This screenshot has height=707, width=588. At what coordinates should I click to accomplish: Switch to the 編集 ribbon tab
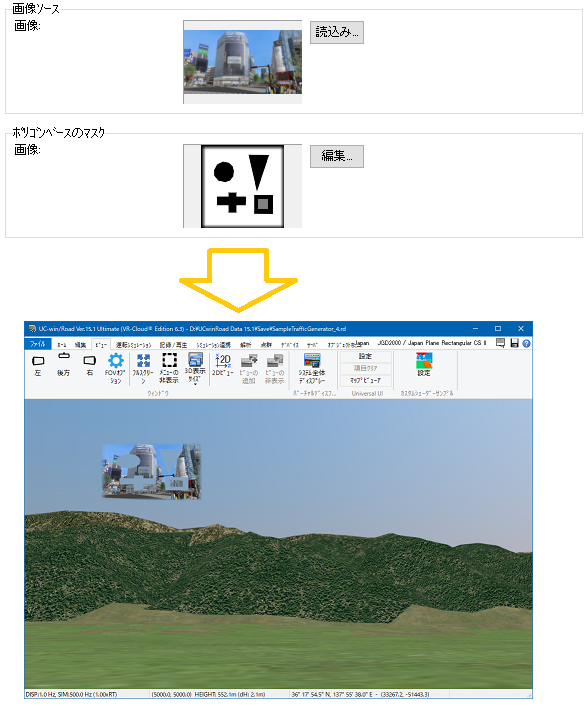pyautogui.click(x=80, y=345)
